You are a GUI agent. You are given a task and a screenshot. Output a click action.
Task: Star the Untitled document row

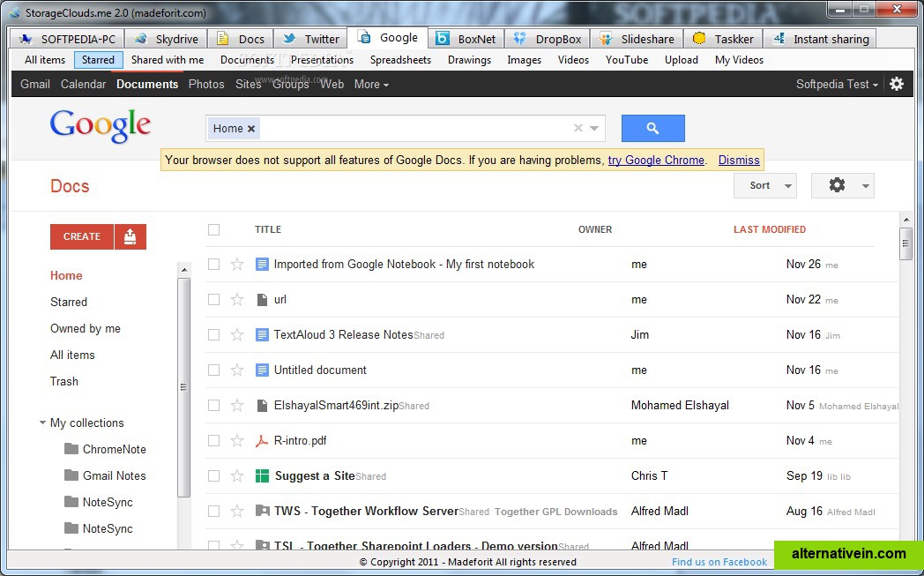point(237,370)
